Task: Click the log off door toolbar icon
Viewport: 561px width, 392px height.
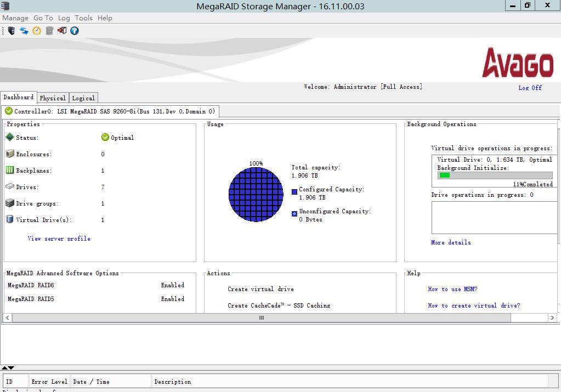Action: [x=62, y=31]
